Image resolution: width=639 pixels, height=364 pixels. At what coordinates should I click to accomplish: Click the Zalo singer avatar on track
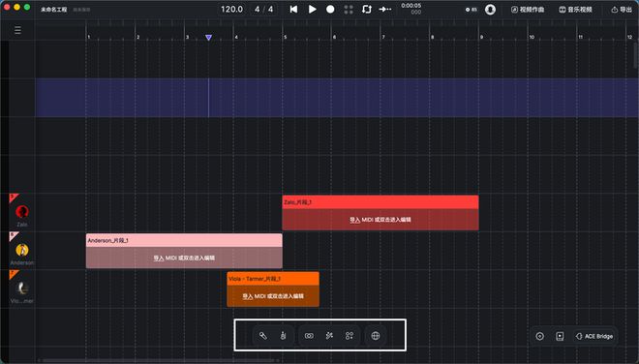pos(22,212)
